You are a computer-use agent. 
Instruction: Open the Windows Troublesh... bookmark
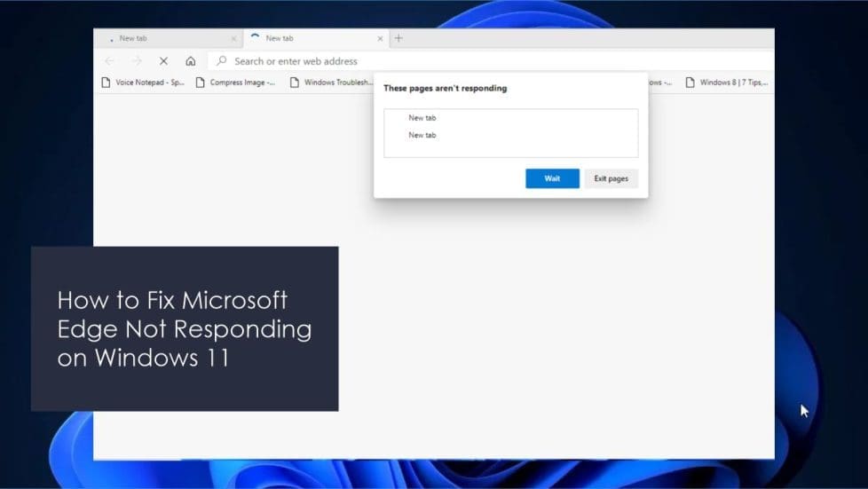point(332,83)
